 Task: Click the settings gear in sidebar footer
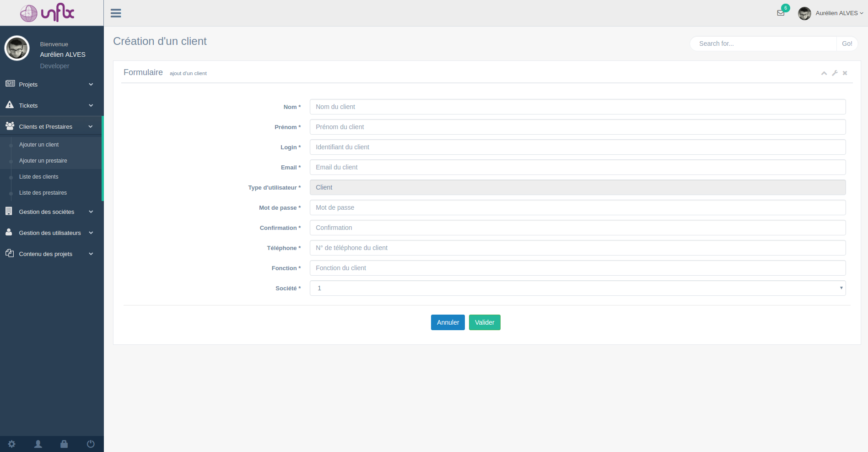[12, 444]
